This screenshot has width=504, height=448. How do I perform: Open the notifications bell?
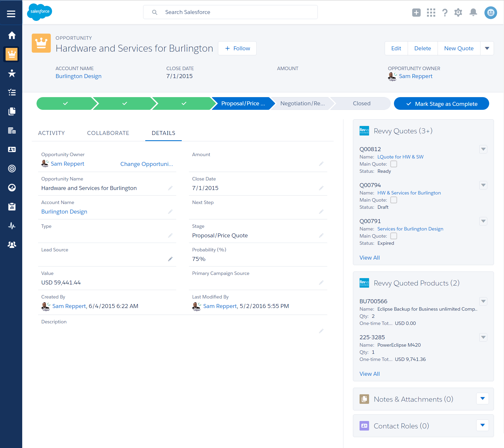coord(473,12)
